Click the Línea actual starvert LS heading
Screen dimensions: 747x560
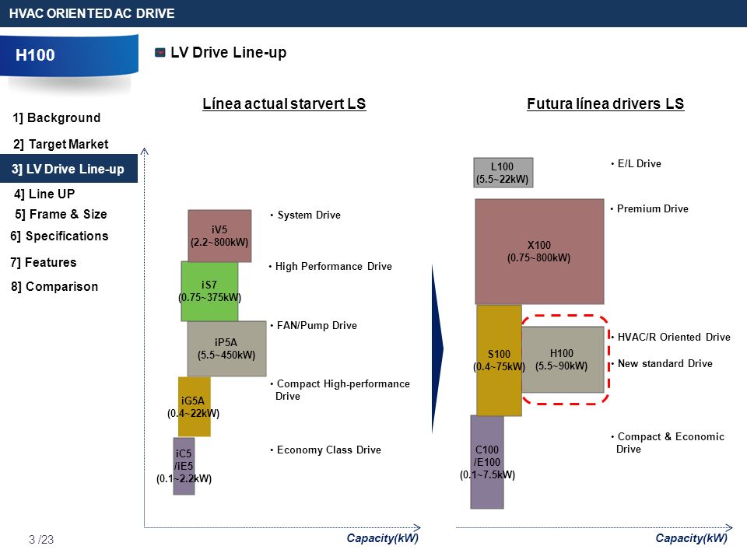point(284,103)
